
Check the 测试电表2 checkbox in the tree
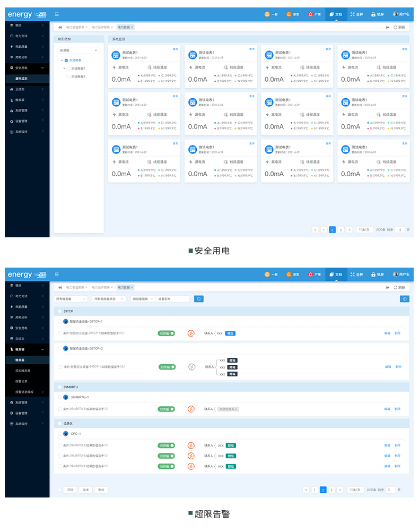click(x=68, y=68)
